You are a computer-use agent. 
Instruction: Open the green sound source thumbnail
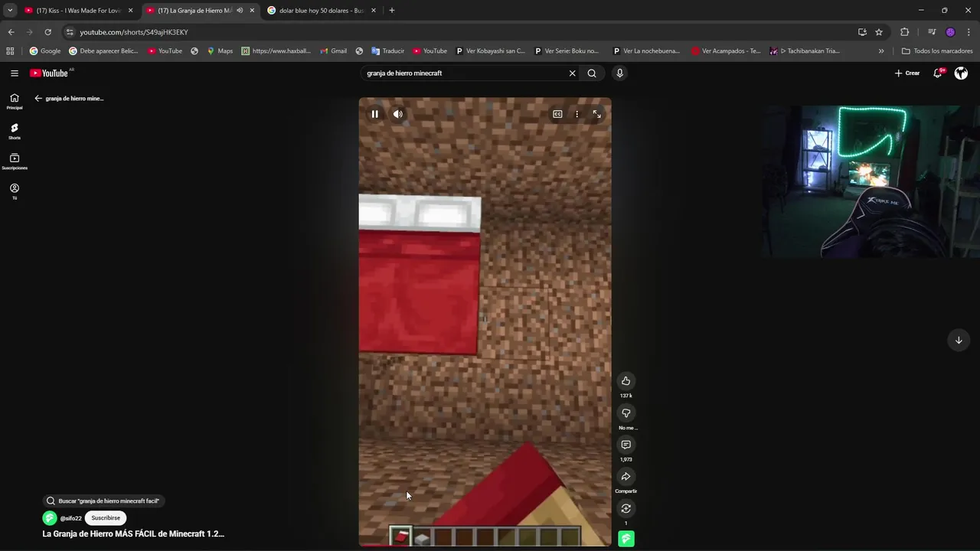click(x=626, y=539)
